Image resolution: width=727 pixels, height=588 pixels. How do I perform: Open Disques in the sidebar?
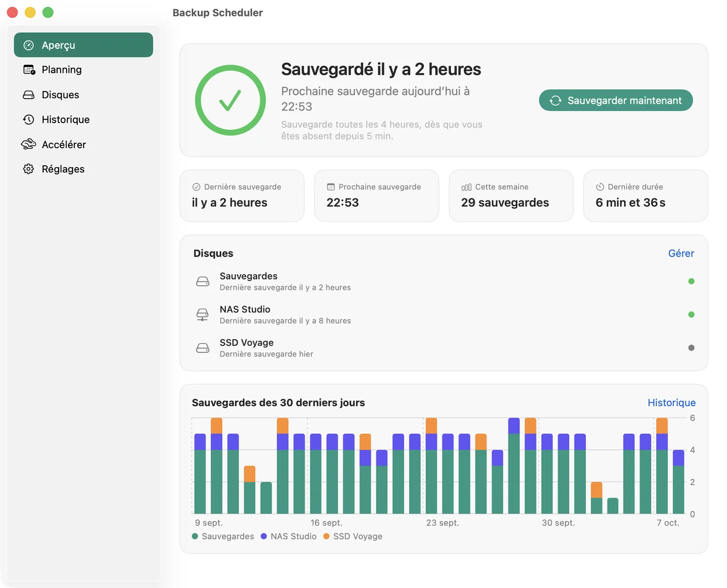(84, 95)
